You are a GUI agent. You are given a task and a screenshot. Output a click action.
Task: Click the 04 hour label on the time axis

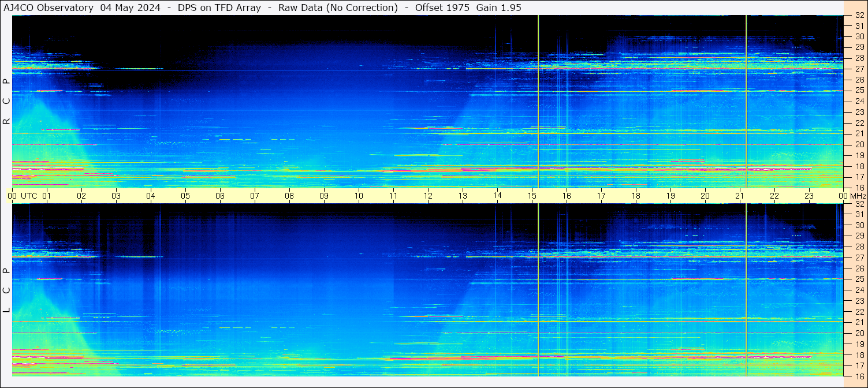coord(151,196)
